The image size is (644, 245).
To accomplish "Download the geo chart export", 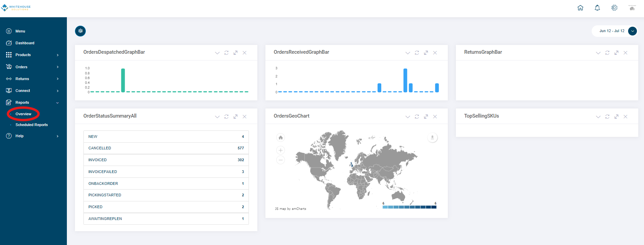I will [x=432, y=138].
